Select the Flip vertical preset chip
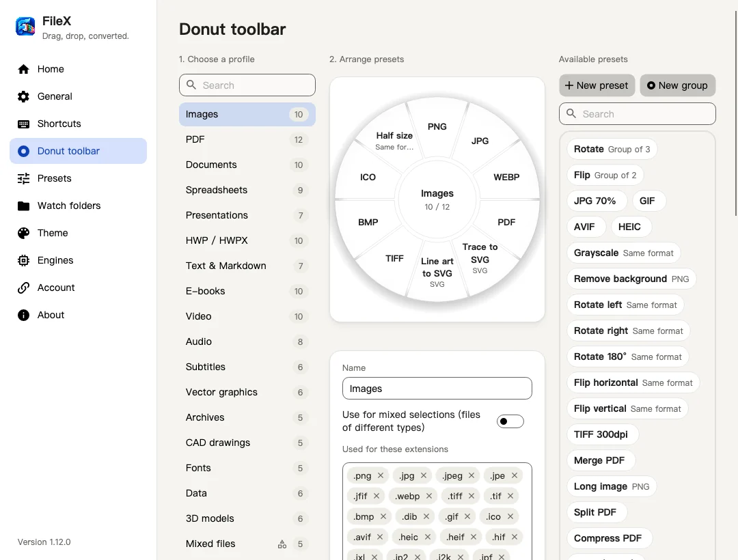This screenshot has height=560, width=738. point(627,408)
